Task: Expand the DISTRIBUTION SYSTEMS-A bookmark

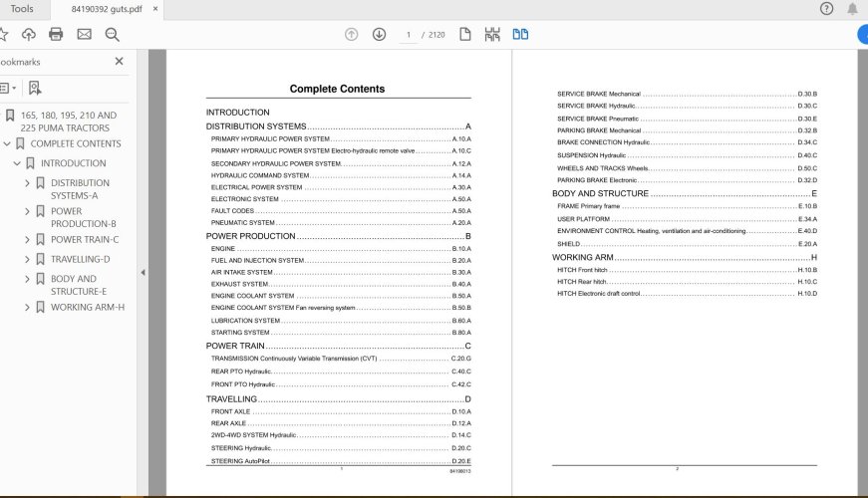Action: [x=27, y=183]
